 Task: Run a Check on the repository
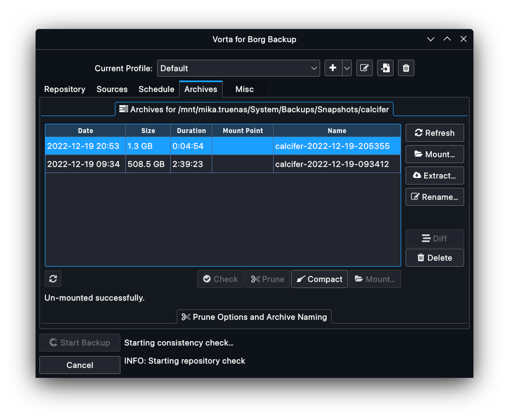(220, 279)
